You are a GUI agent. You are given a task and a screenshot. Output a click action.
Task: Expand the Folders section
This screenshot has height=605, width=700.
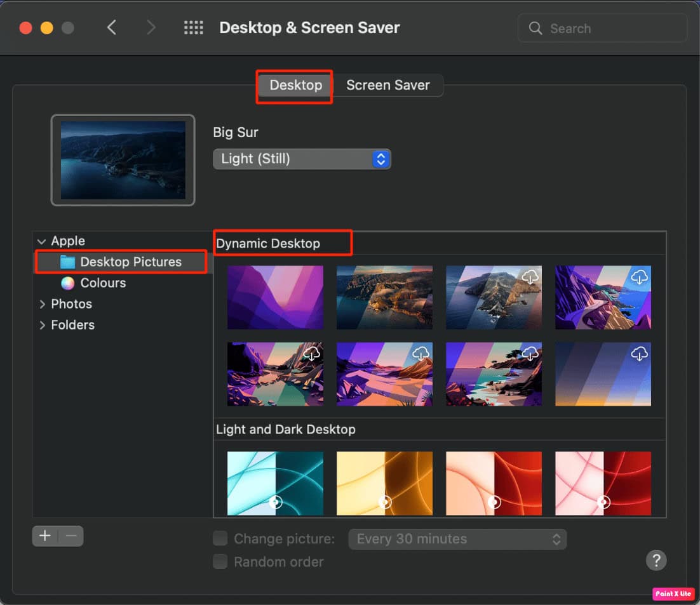coord(42,325)
